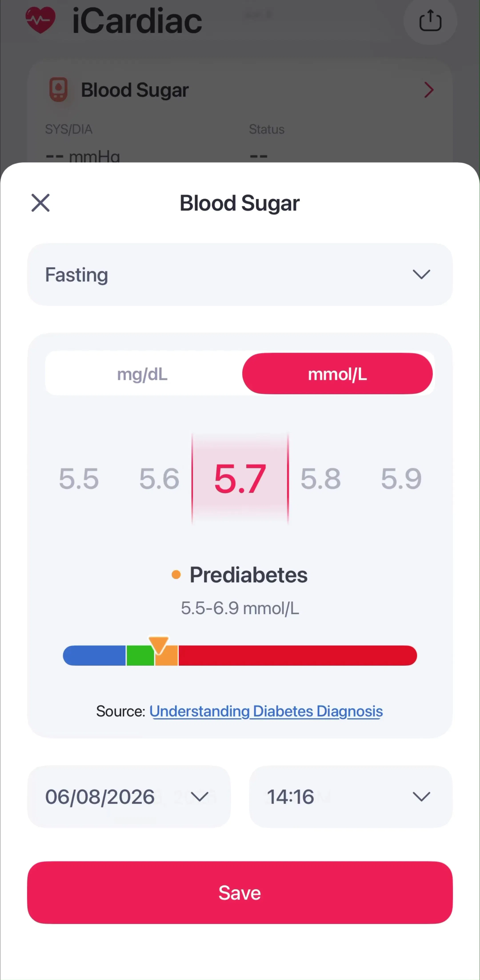Tap the blue segment of range bar

coord(94,656)
